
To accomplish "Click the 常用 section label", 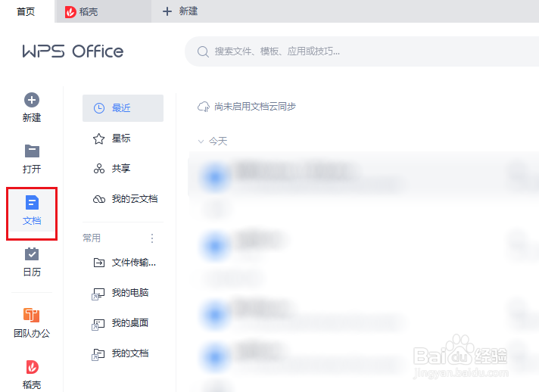I will 92,238.
